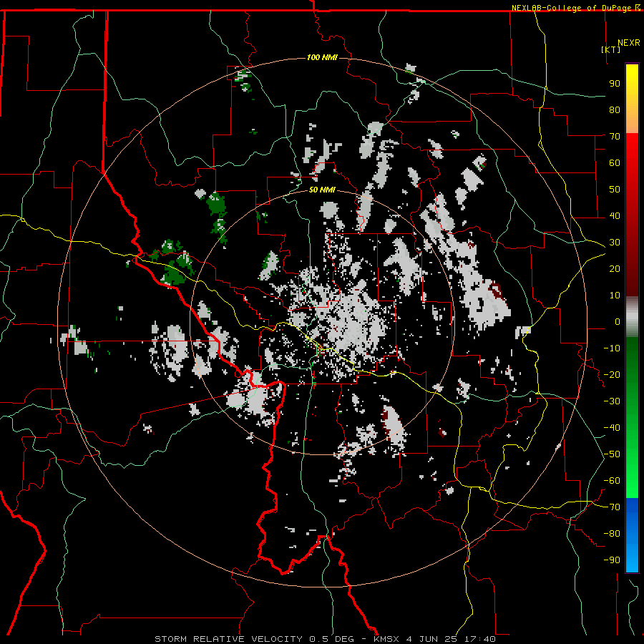Click the -90 value on the velocity scale
The width and height of the screenshot is (644, 644).
[x=612, y=560]
